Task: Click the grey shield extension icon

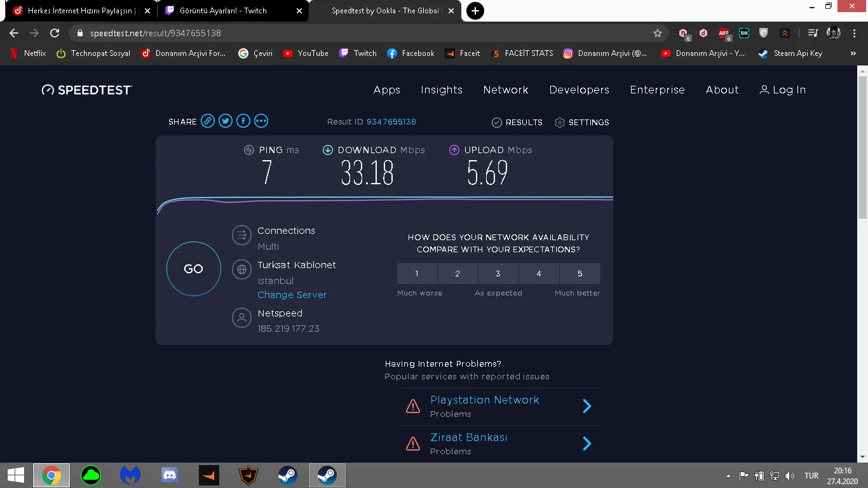Action: (764, 33)
